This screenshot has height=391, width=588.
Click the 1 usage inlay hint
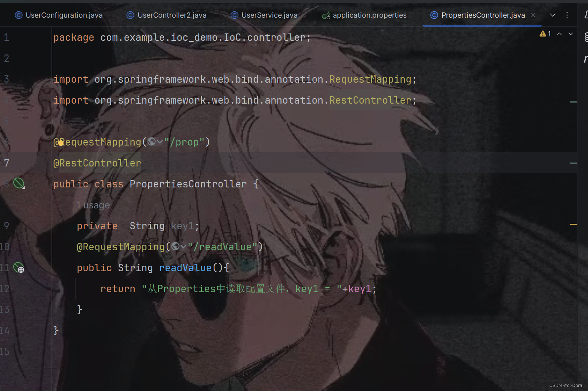pos(93,205)
